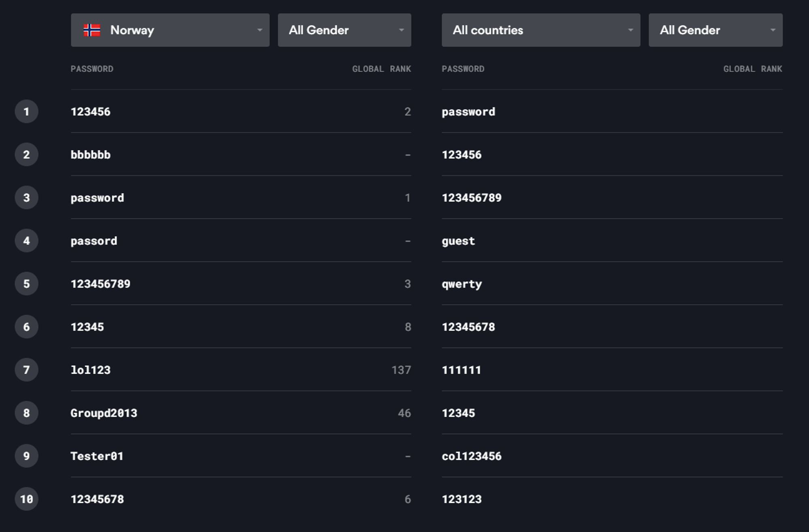The height and width of the screenshot is (532, 809).
Task: Click the guest password in global list
Action: (x=458, y=241)
